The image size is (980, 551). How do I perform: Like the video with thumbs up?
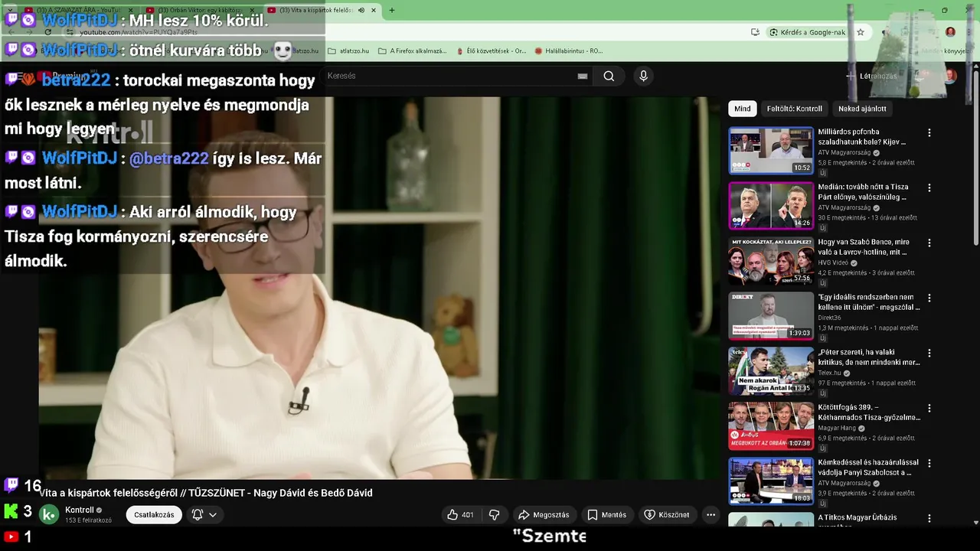(x=452, y=515)
